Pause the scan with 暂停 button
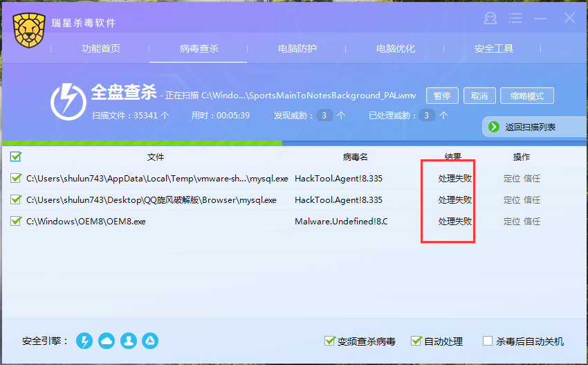Image resolution: width=588 pixels, height=365 pixels. pyautogui.click(x=442, y=96)
